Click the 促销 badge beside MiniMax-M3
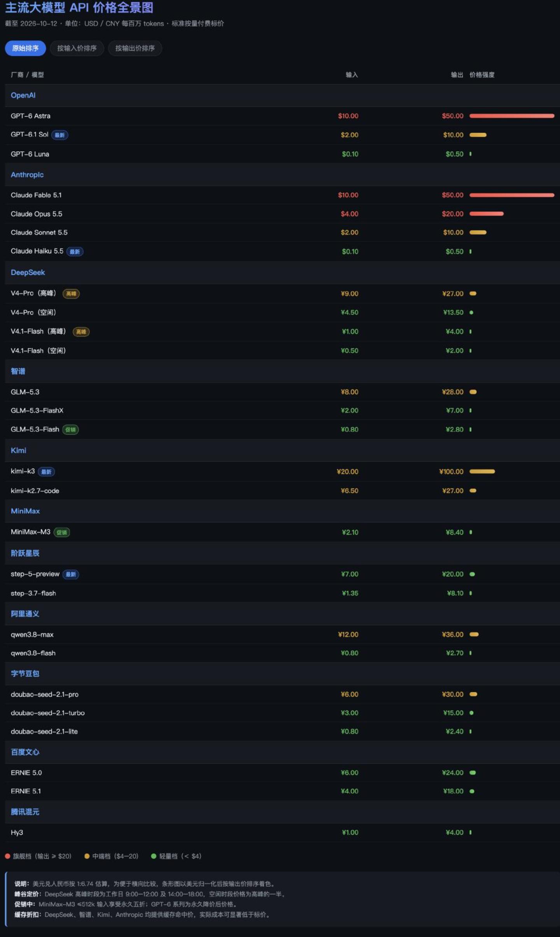 coord(61,532)
